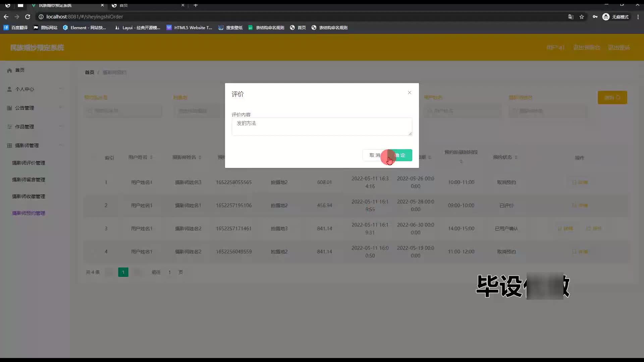Viewport: 644px width, 362px height.
Task: Open new browser tab with plus
Action: click(x=196, y=5)
